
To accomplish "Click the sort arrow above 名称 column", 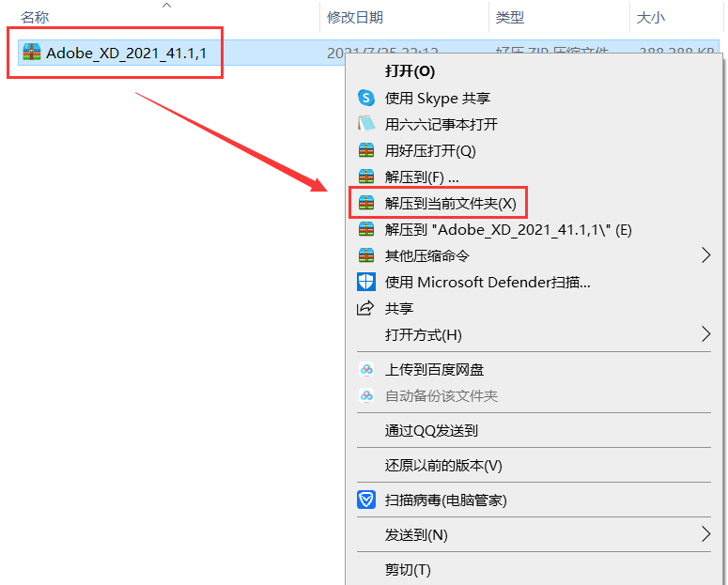I will pos(166,5).
